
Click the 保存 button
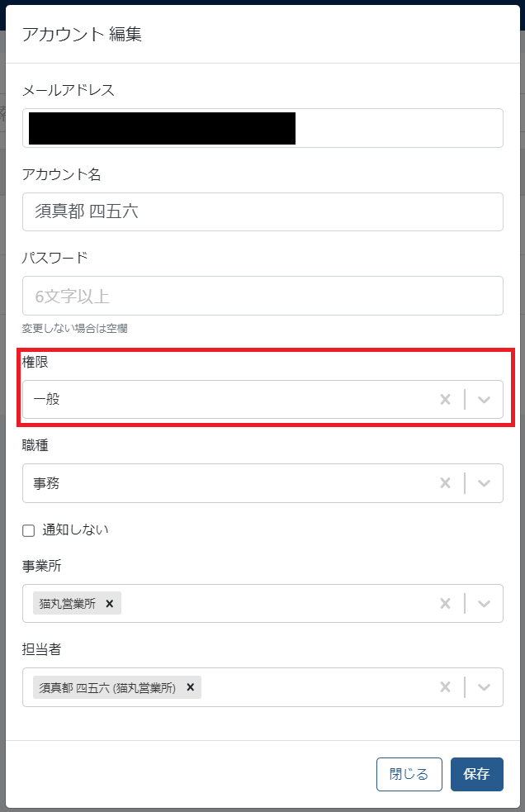tap(476, 774)
